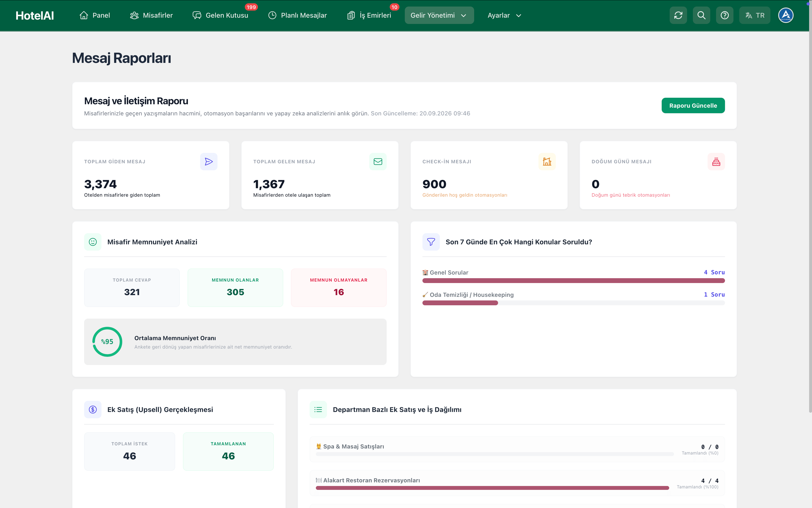Screen dimensions: 812x508
Task: Click the 10 badge on İş Emirleri
Action: tap(394, 7)
